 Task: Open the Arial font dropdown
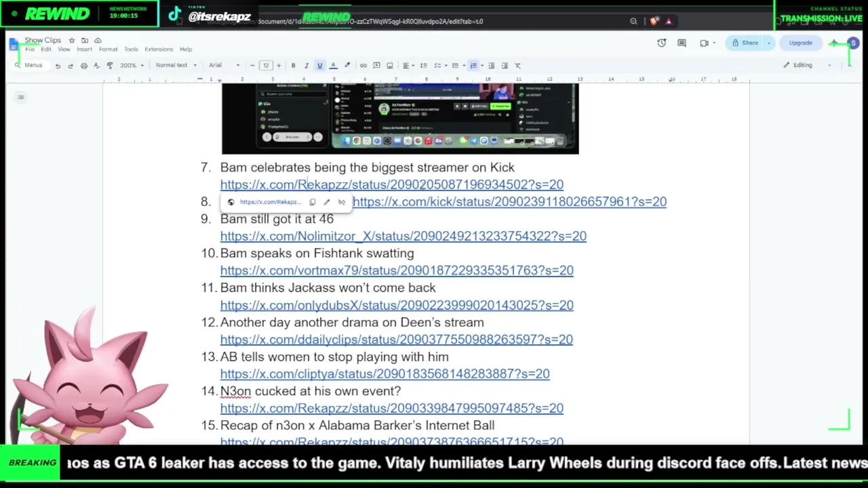pyautogui.click(x=224, y=66)
